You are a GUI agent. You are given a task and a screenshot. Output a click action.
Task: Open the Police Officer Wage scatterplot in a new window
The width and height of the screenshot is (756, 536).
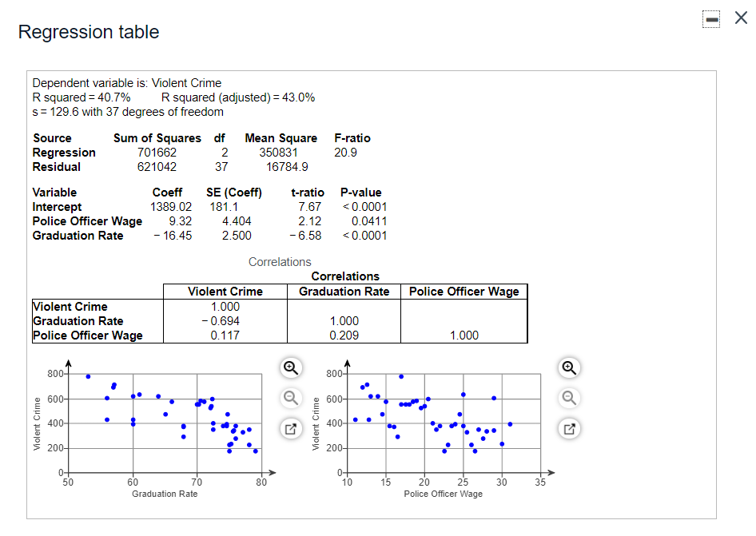coord(570,428)
